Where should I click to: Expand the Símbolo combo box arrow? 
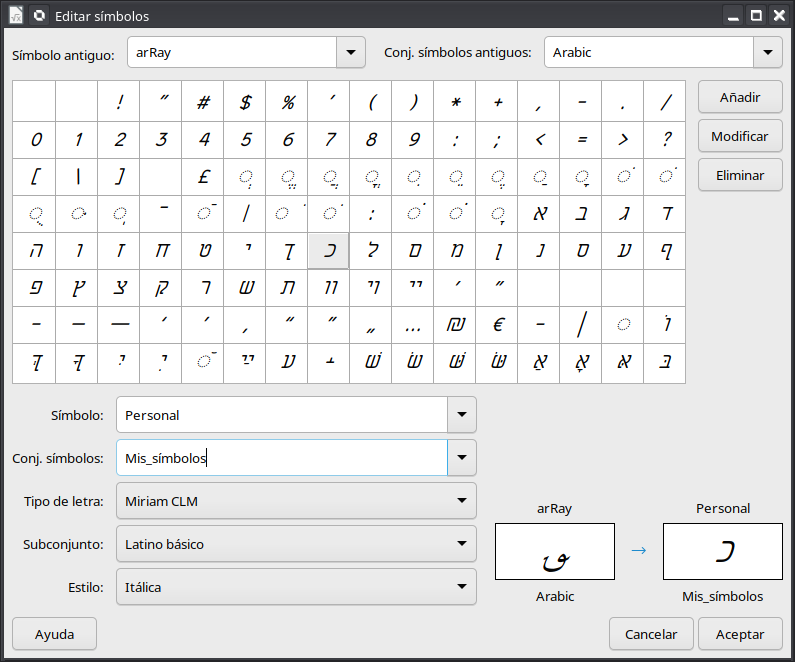coord(461,415)
